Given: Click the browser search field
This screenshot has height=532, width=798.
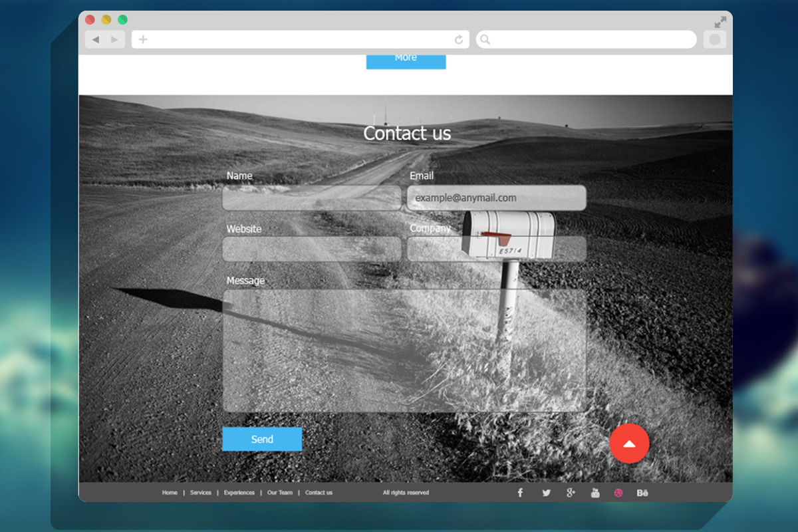Looking at the screenshot, I should coord(586,40).
